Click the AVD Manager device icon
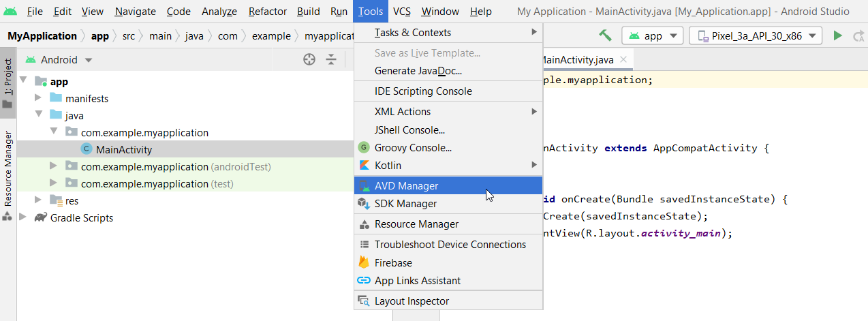 [x=363, y=185]
